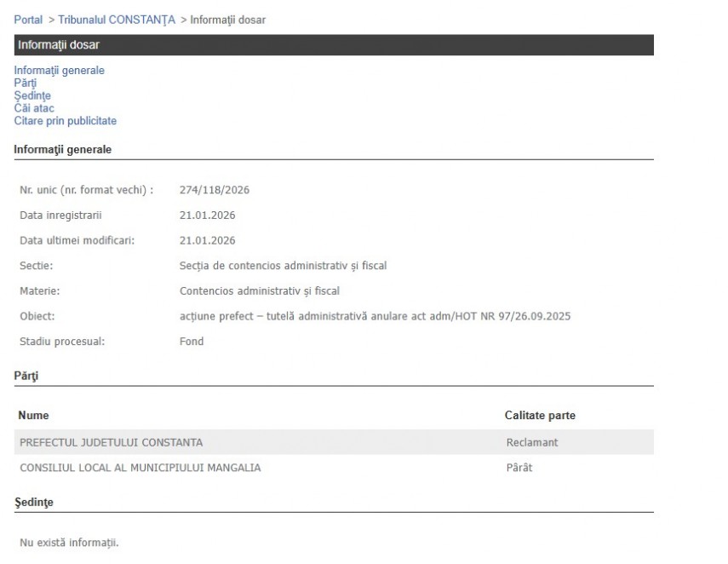Select the Reclamant cell in the parties table
The height and width of the screenshot is (564, 728).
coord(531,442)
